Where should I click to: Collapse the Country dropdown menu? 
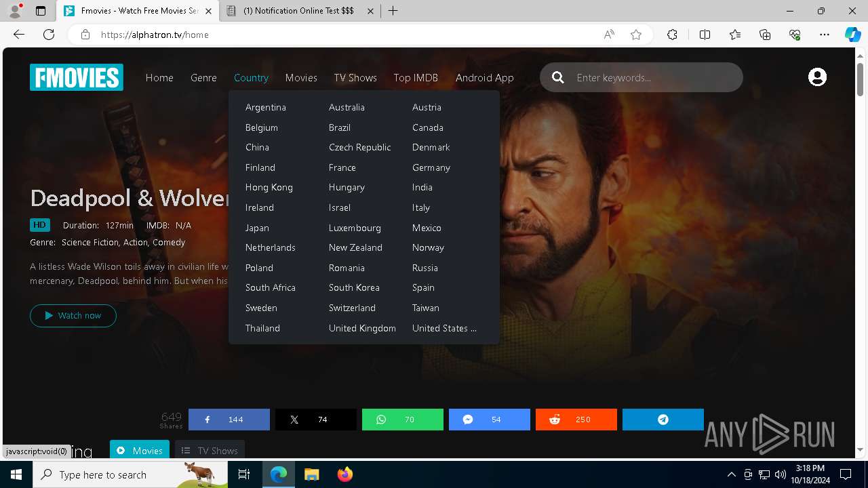pos(251,78)
